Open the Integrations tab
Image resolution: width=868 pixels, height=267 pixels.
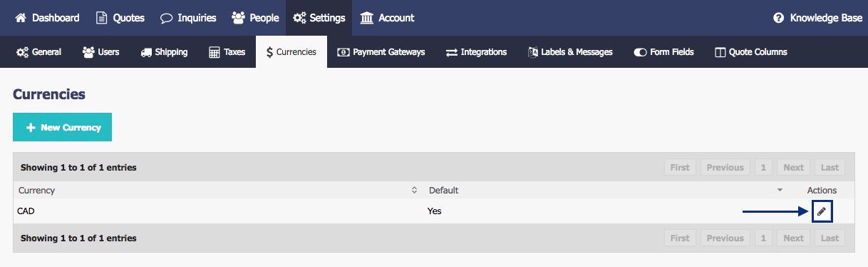point(476,52)
